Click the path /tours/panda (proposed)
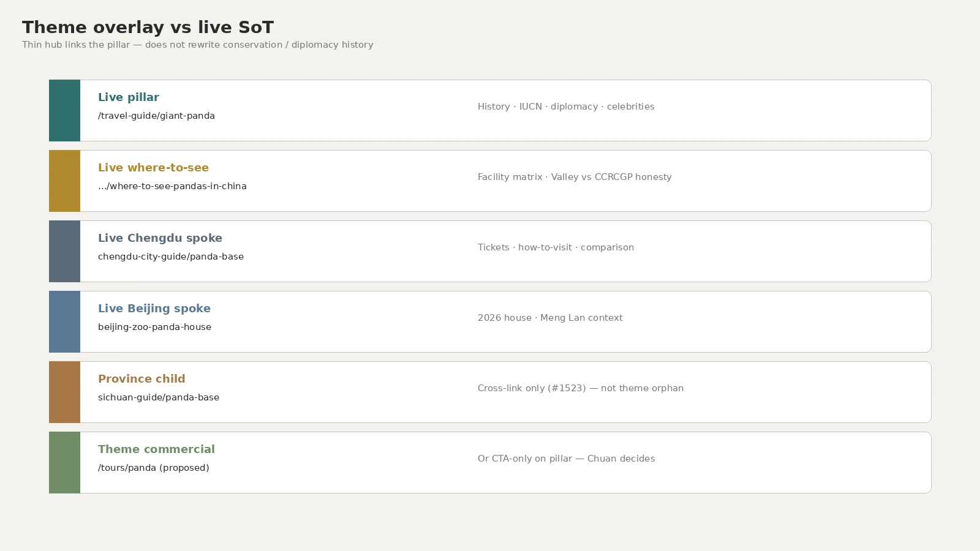The width and height of the screenshot is (980, 551). 154,468
